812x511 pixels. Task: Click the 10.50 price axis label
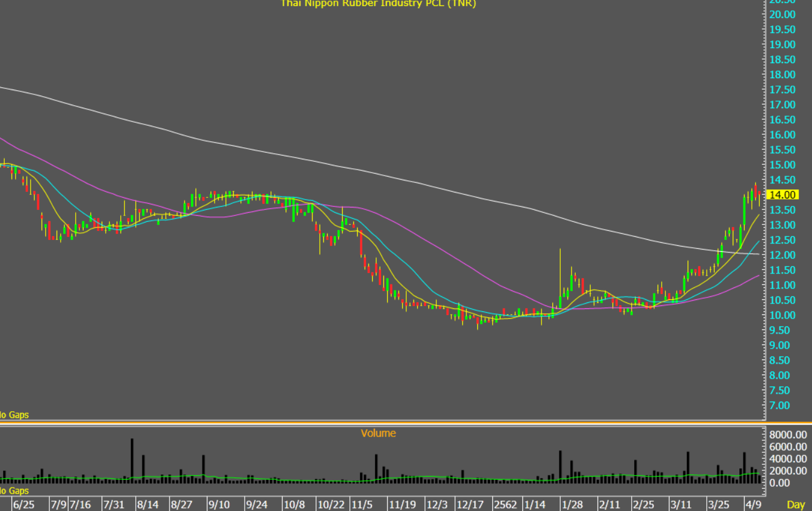[783, 300]
